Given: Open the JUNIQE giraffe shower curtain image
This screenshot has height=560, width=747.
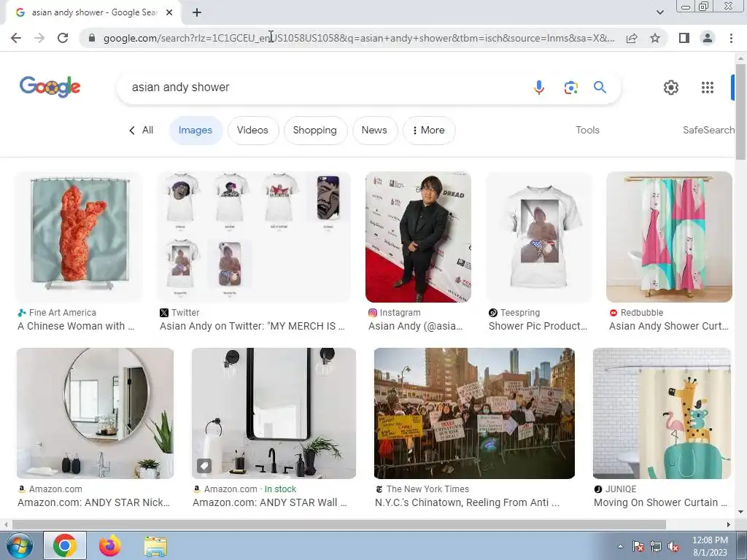Looking at the screenshot, I should (x=662, y=413).
